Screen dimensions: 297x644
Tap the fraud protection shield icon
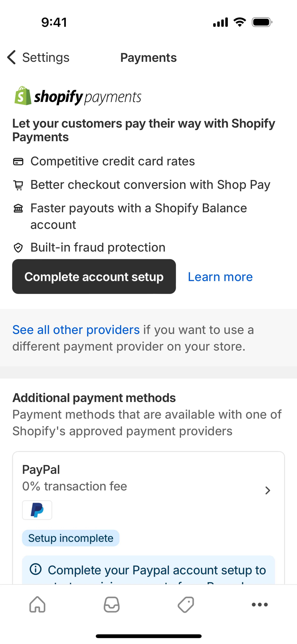(18, 248)
